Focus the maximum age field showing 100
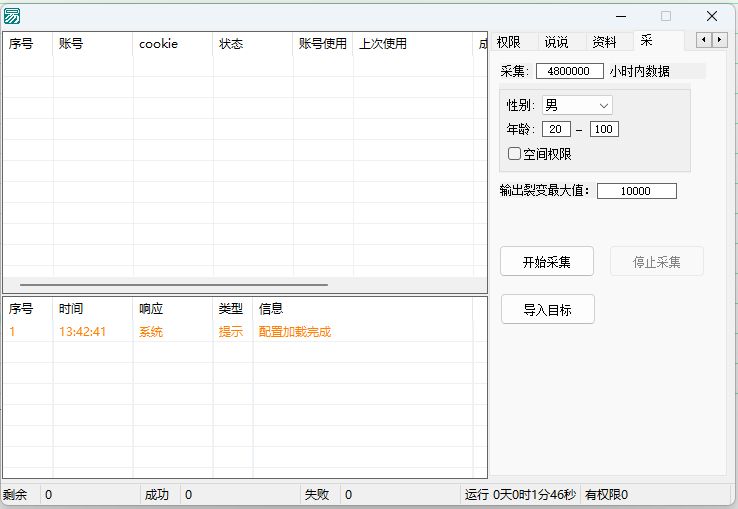The width and height of the screenshot is (738, 509). point(604,129)
